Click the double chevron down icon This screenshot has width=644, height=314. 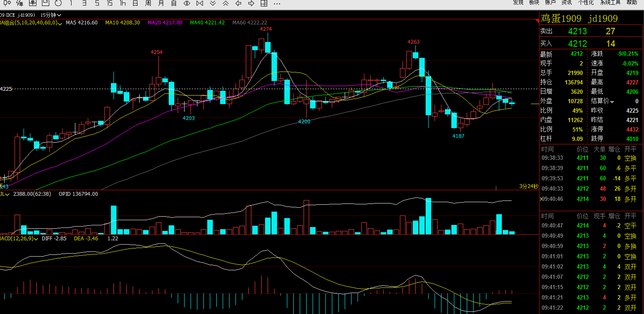tap(212, 3)
